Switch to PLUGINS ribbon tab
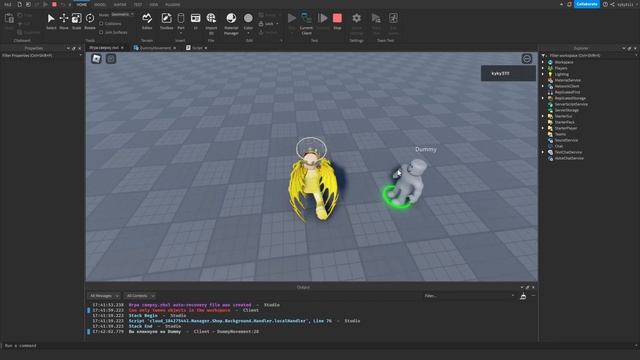 [173, 4]
